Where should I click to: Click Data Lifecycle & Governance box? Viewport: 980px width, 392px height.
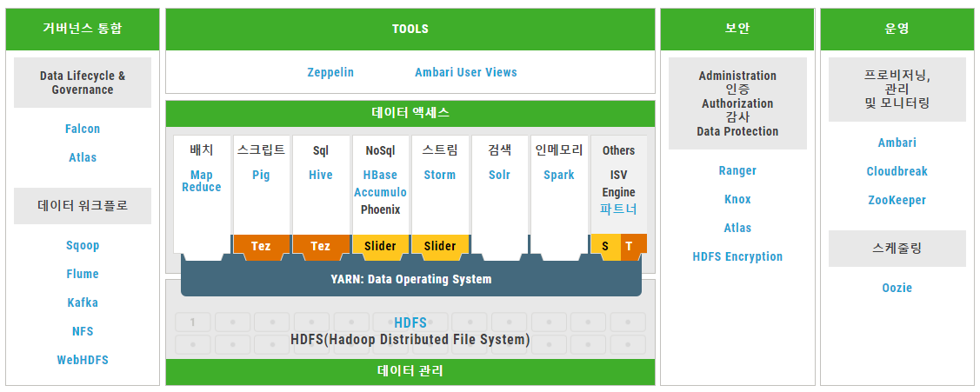83,83
